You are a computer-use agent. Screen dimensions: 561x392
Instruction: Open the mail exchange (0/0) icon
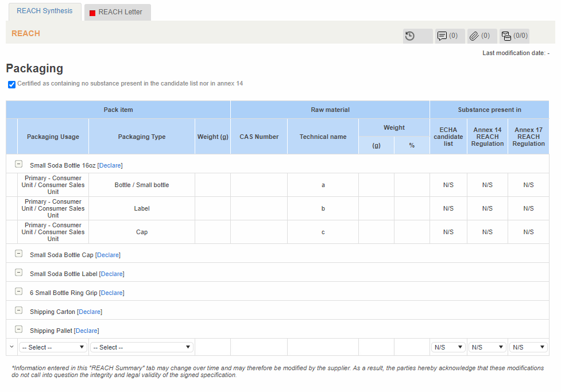pyautogui.click(x=510, y=36)
